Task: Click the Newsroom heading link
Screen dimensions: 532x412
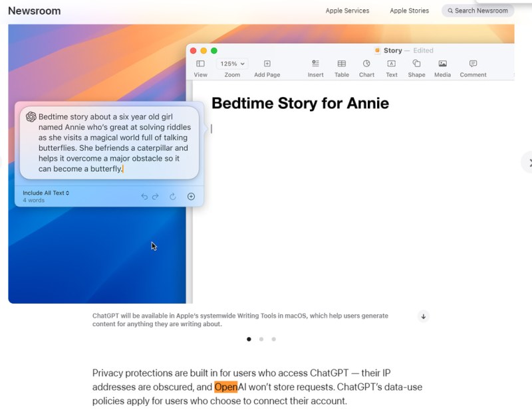Action: (x=35, y=11)
